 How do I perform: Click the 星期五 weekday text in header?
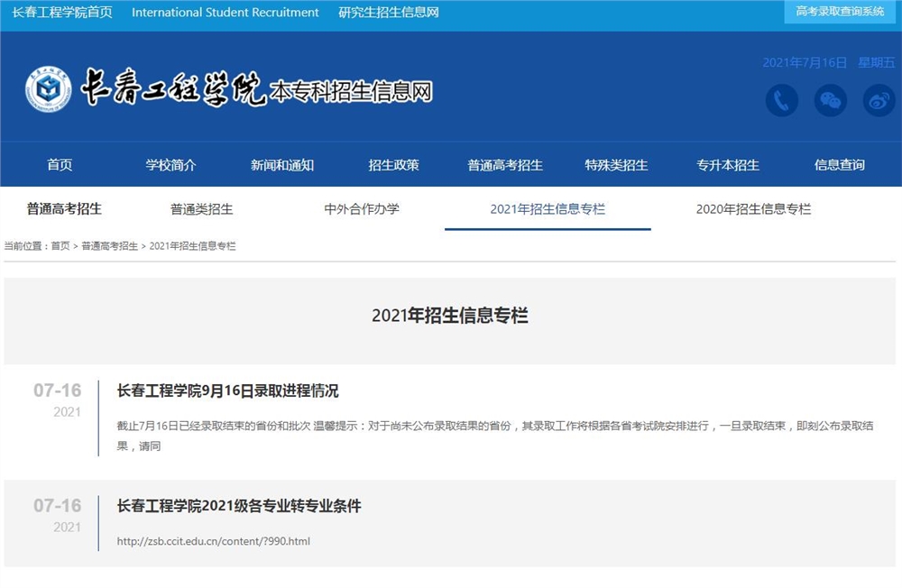click(x=877, y=62)
